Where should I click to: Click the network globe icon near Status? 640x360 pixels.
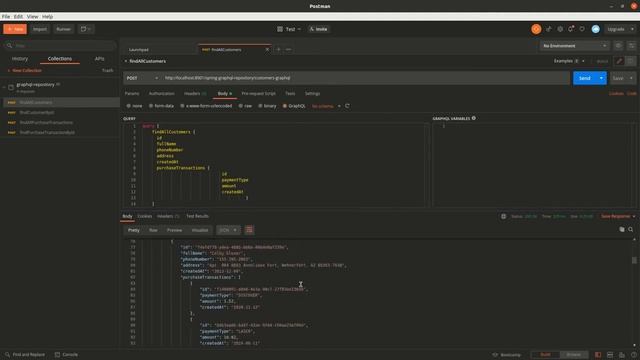[x=503, y=216]
